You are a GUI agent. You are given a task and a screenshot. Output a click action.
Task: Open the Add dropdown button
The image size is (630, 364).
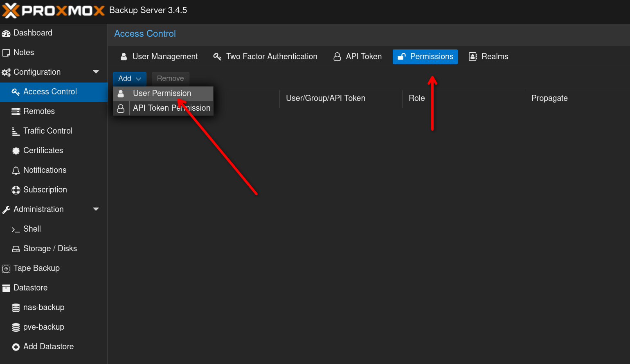[x=129, y=78]
